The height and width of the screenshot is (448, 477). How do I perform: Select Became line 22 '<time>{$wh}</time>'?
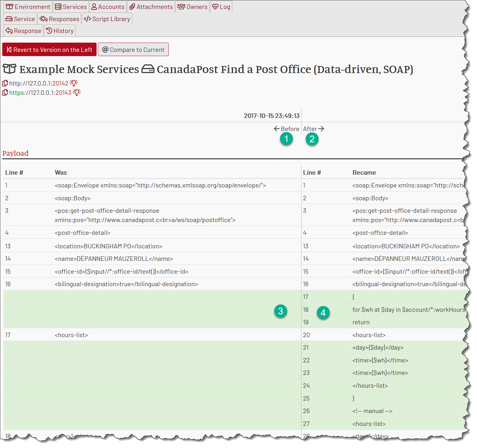pyautogui.click(x=380, y=360)
